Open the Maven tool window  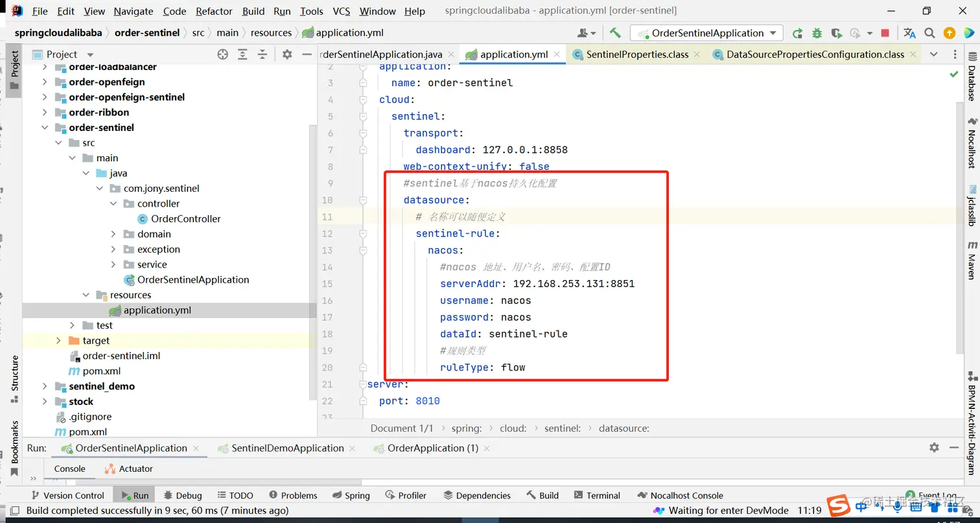coord(972,261)
